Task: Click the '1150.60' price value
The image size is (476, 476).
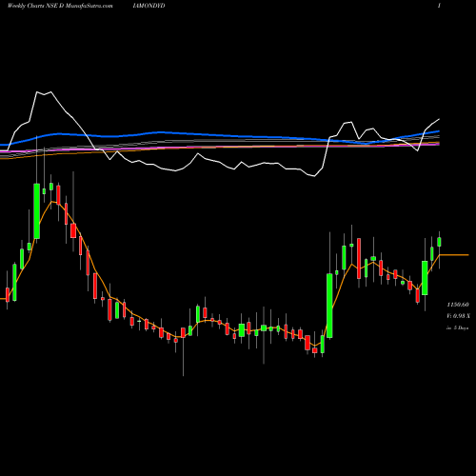Action: pos(458,305)
